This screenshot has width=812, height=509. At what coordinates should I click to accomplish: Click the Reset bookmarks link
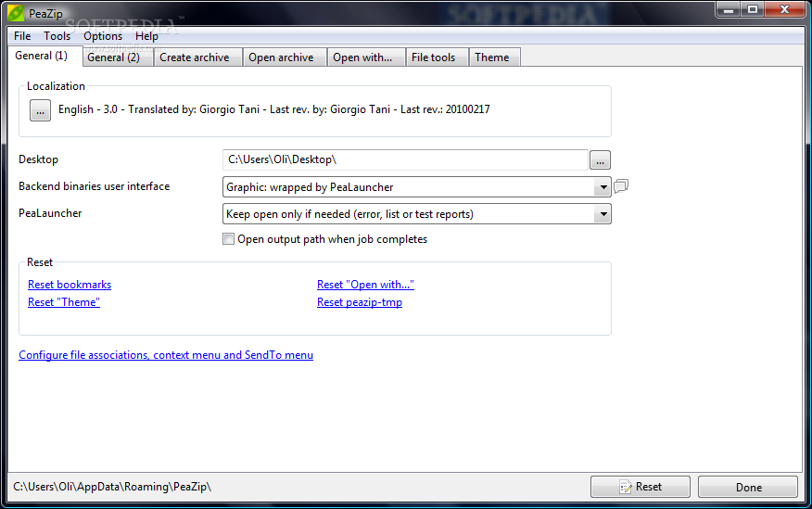(x=70, y=285)
